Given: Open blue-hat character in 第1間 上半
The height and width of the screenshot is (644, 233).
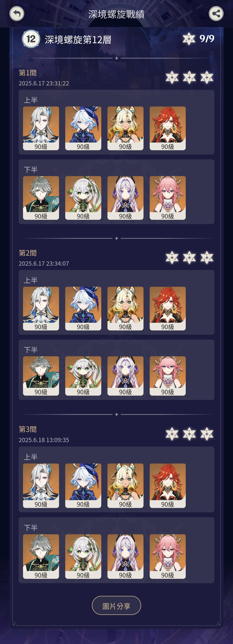Looking at the screenshot, I should [83, 128].
